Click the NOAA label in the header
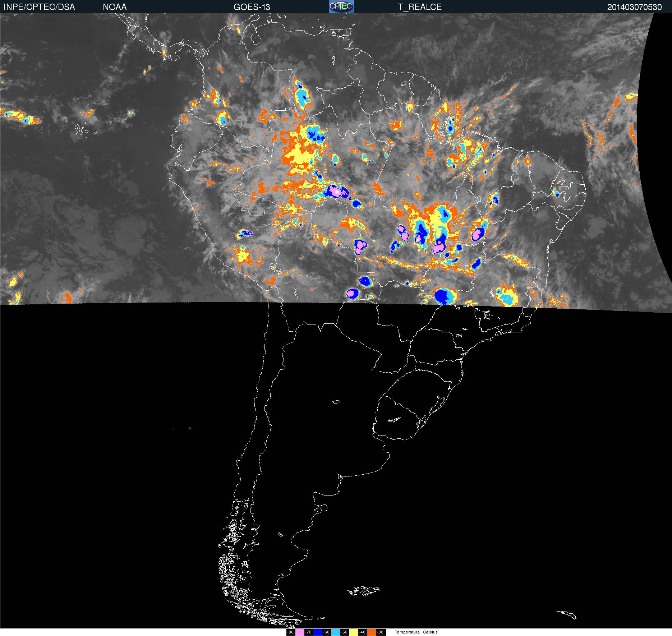The height and width of the screenshot is (636, 672). coord(115,7)
